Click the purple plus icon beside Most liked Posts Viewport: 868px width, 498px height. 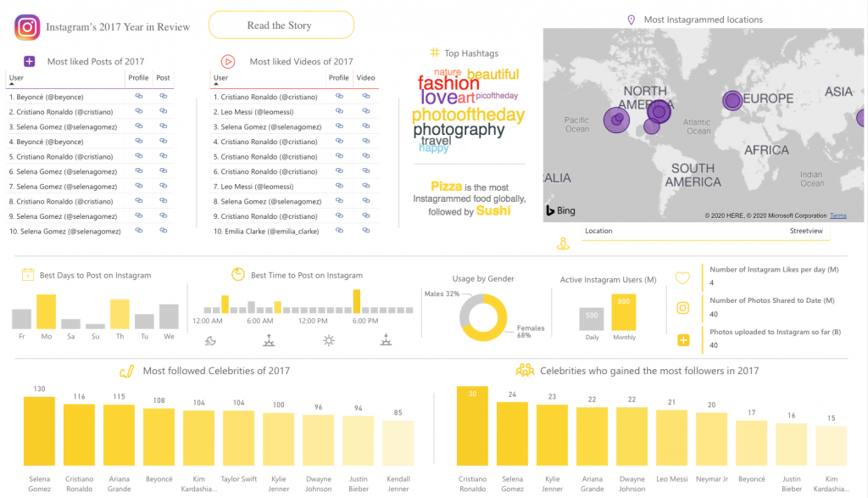[x=30, y=61]
